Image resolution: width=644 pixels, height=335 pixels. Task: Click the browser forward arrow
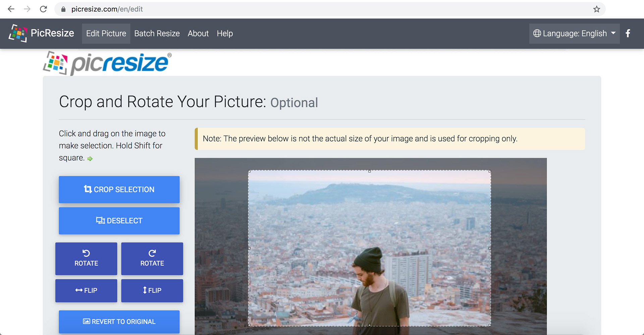point(27,9)
